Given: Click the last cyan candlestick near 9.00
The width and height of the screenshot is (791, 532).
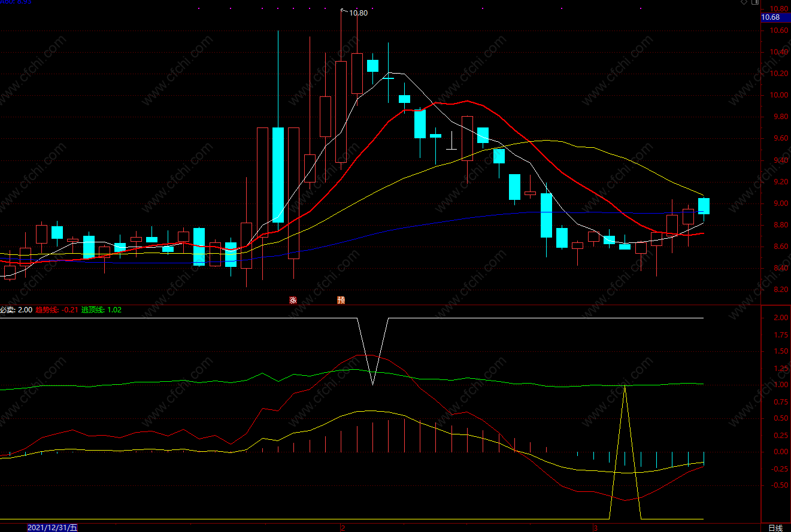Looking at the screenshot, I should [x=704, y=206].
